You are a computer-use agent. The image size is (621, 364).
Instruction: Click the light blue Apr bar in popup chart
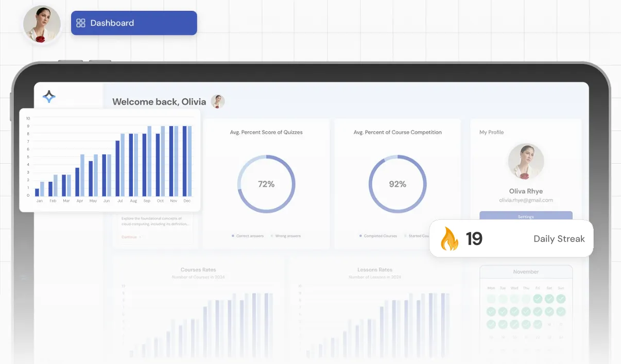82,175
